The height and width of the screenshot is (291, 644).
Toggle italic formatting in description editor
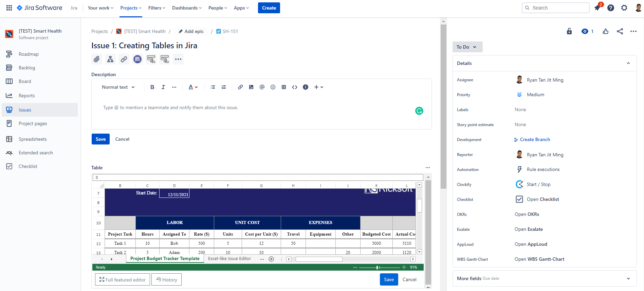coord(163,87)
